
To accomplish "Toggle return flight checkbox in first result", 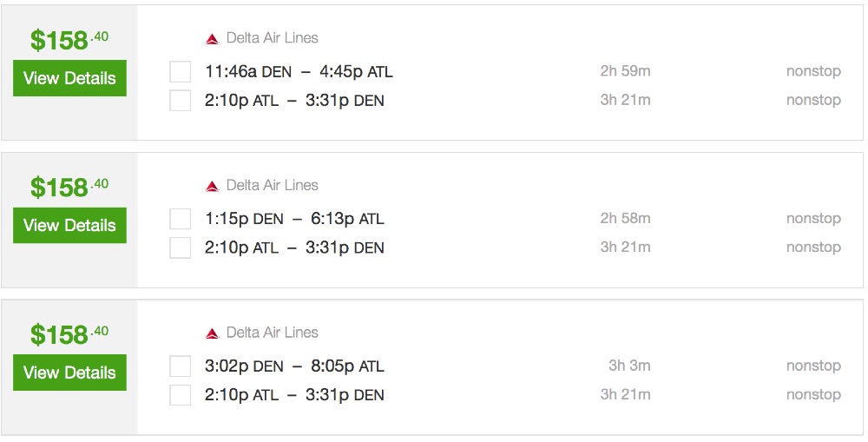I will 181,101.
